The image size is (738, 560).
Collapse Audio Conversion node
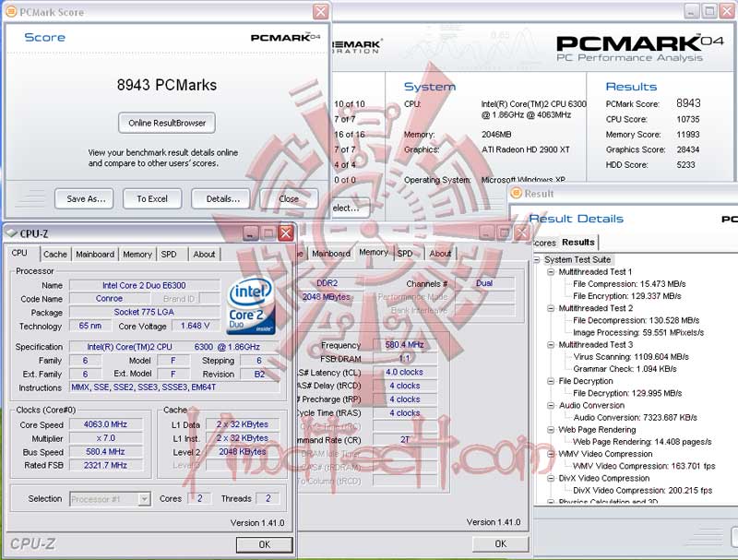551,406
